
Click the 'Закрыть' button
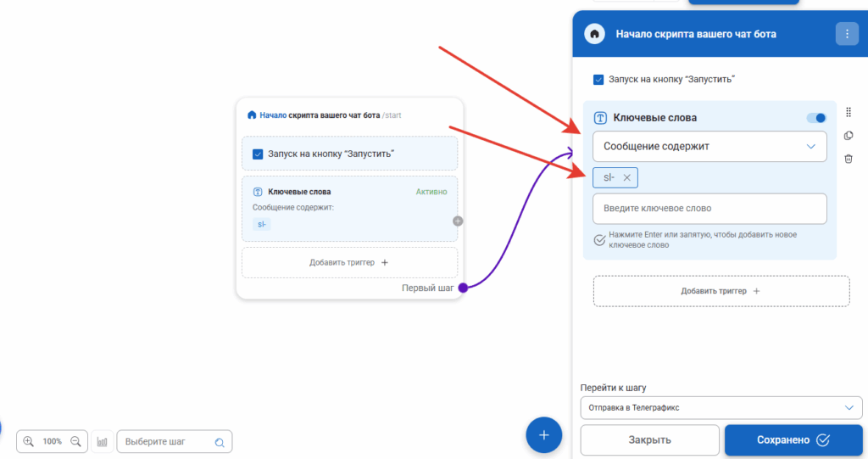point(649,439)
